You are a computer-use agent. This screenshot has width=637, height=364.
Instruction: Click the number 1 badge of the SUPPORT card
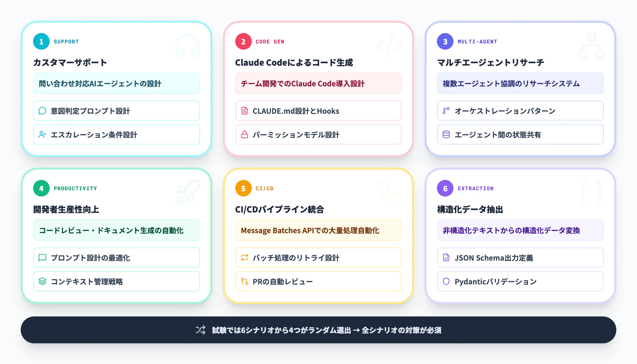click(41, 41)
